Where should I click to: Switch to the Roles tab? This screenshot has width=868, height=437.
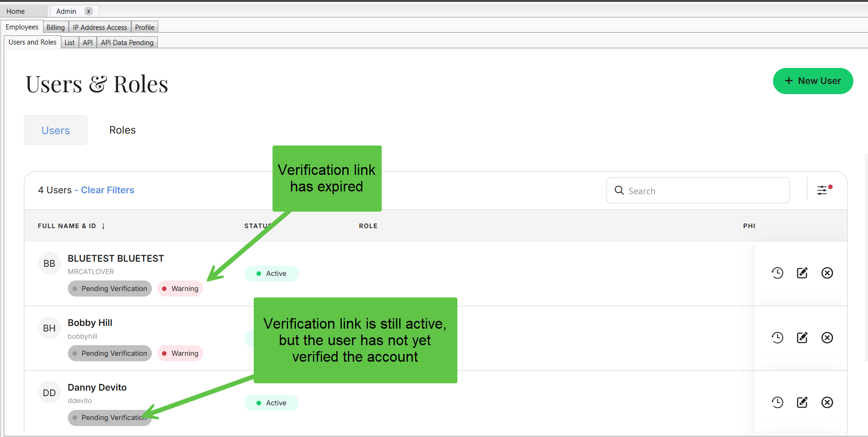tap(122, 130)
